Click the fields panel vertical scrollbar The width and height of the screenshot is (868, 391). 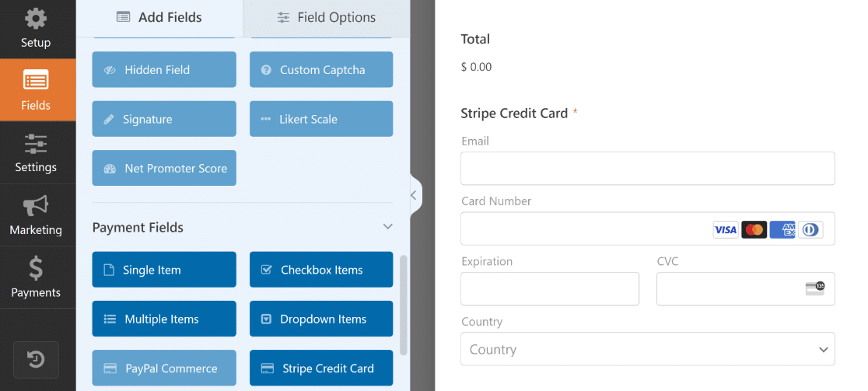click(x=403, y=305)
